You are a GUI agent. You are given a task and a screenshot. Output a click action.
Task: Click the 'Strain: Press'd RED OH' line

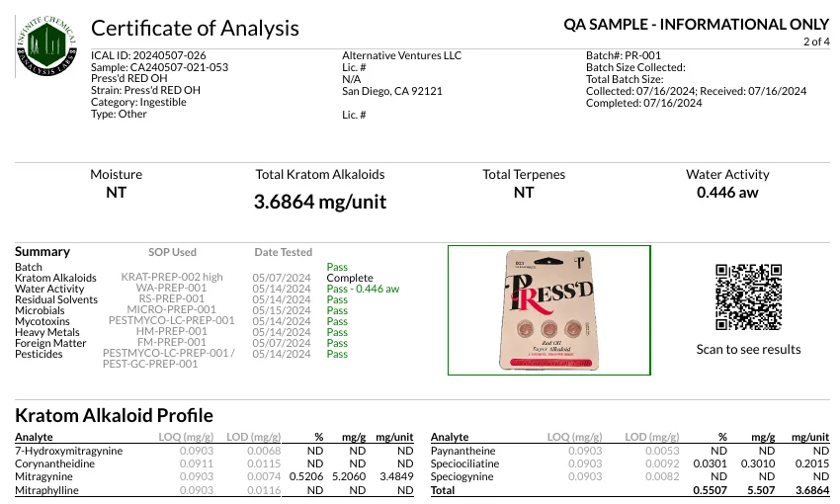pyautogui.click(x=145, y=90)
